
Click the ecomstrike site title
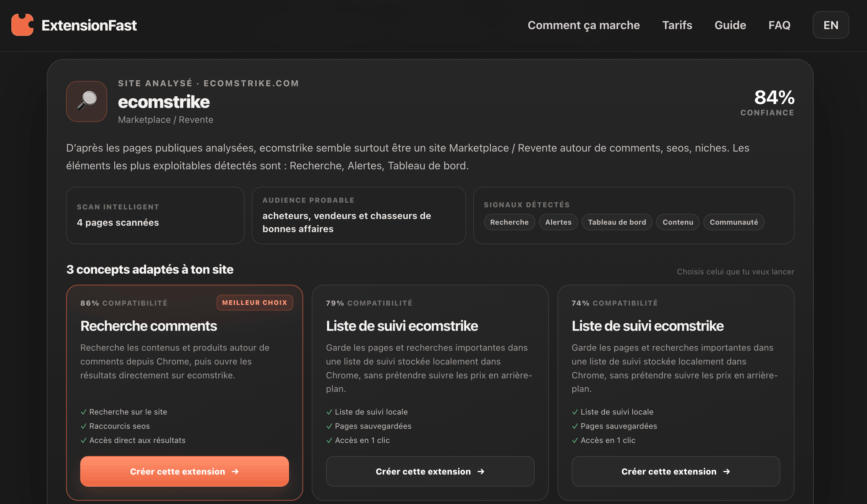coord(164,102)
